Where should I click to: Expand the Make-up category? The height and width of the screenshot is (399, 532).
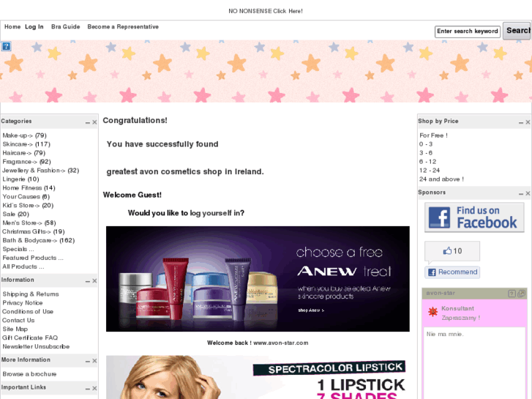pyautogui.click(x=18, y=135)
